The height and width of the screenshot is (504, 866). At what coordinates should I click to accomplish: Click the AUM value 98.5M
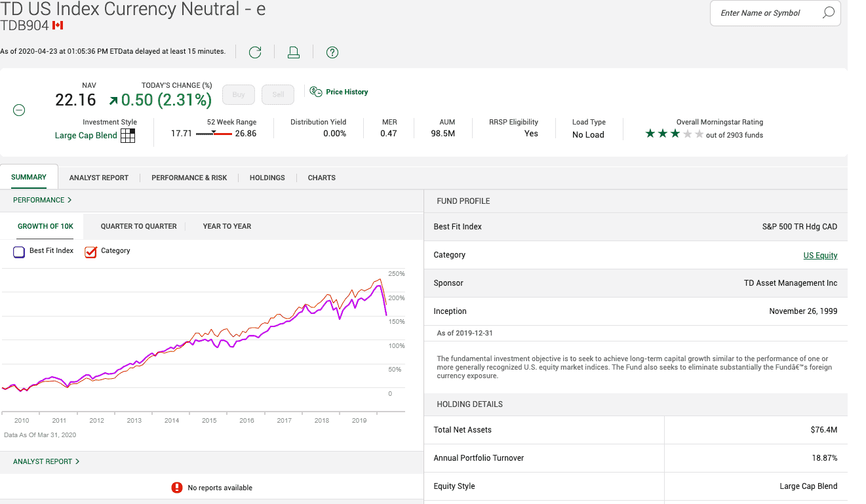click(443, 134)
